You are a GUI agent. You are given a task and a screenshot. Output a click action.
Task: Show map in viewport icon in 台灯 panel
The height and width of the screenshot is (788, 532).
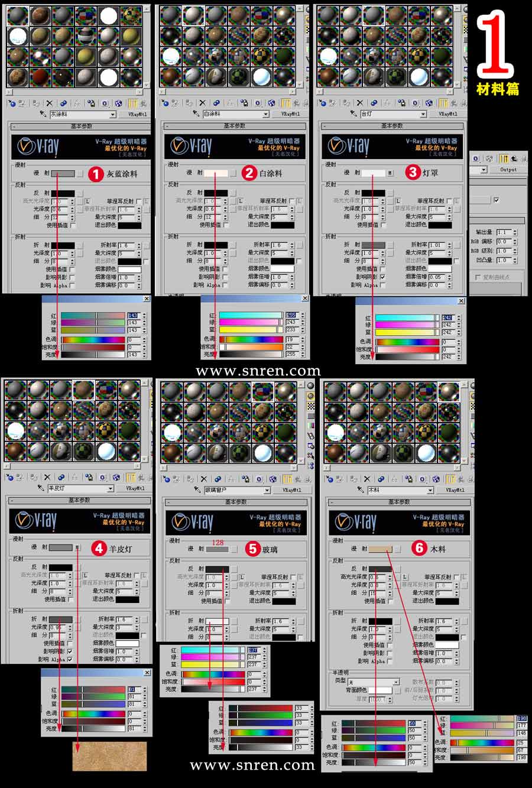pyautogui.click(x=428, y=103)
